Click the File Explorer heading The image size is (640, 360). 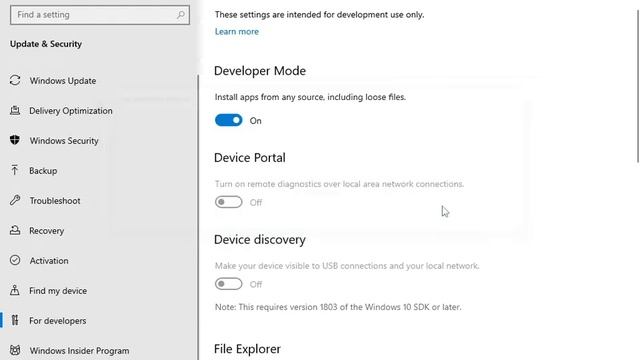(x=247, y=349)
